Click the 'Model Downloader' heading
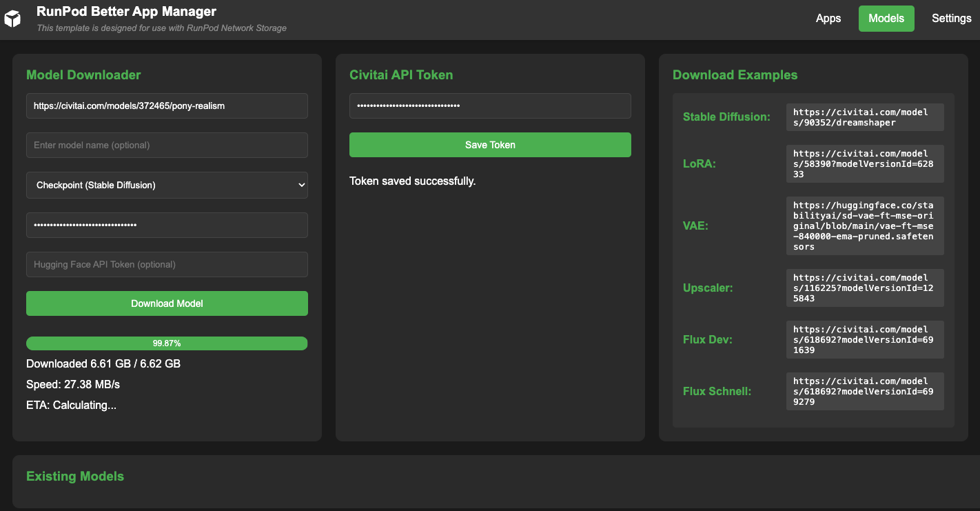Image resolution: width=980 pixels, height=511 pixels. pos(83,75)
